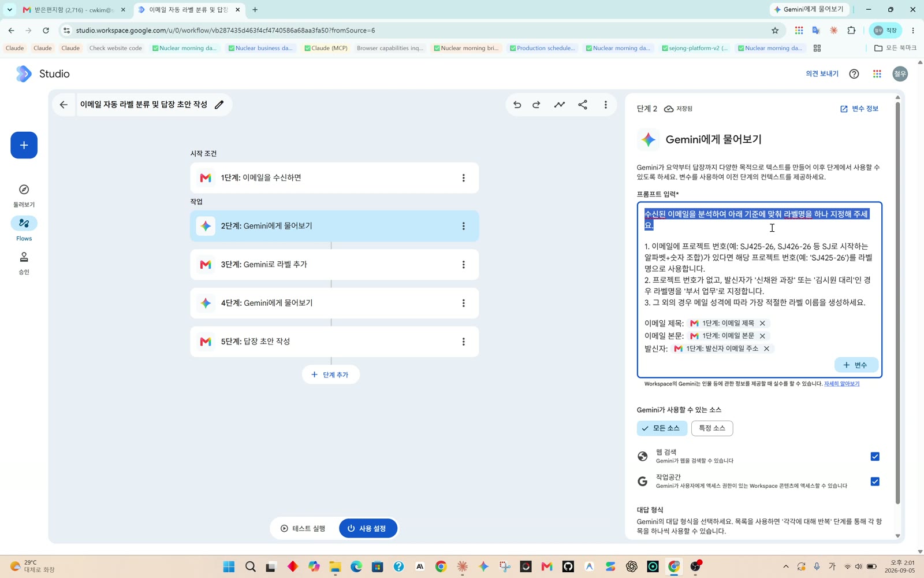Viewport: 924px width, 578px height.
Task: Edit workflow title with pencil icon
Action: tap(219, 105)
